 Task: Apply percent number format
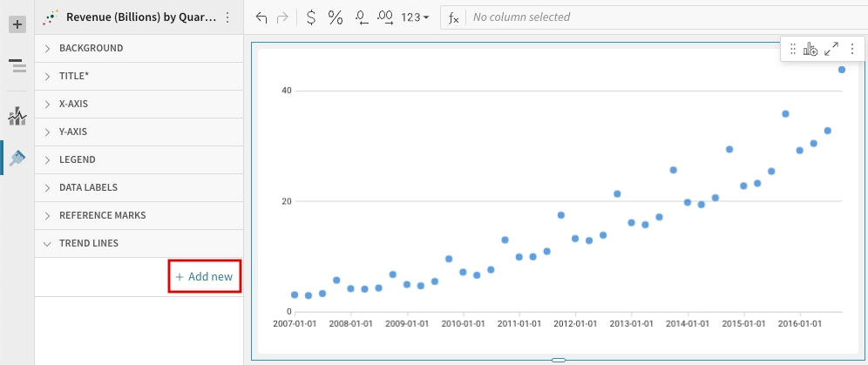pos(336,17)
